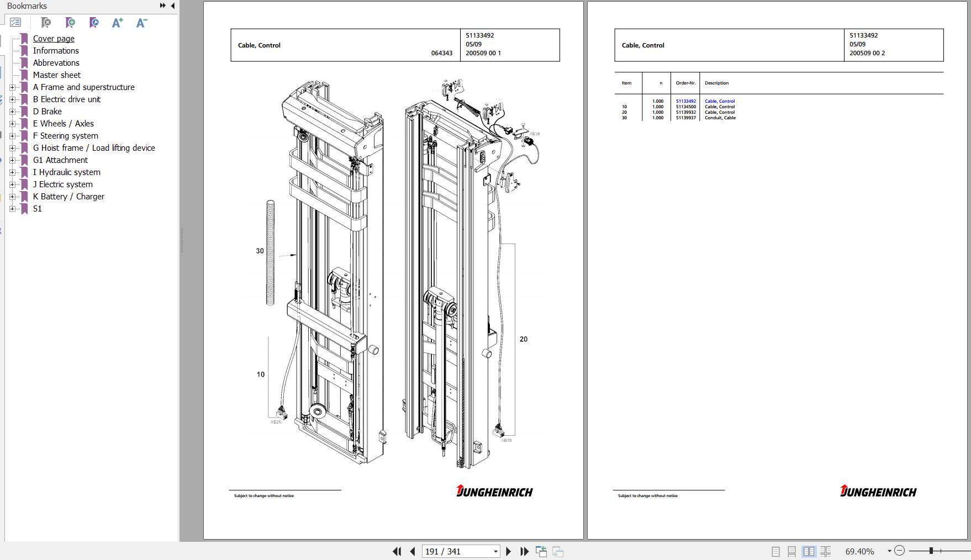Expand the E Wheels / Axles bookmark
971x560 pixels.
[13, 124]
